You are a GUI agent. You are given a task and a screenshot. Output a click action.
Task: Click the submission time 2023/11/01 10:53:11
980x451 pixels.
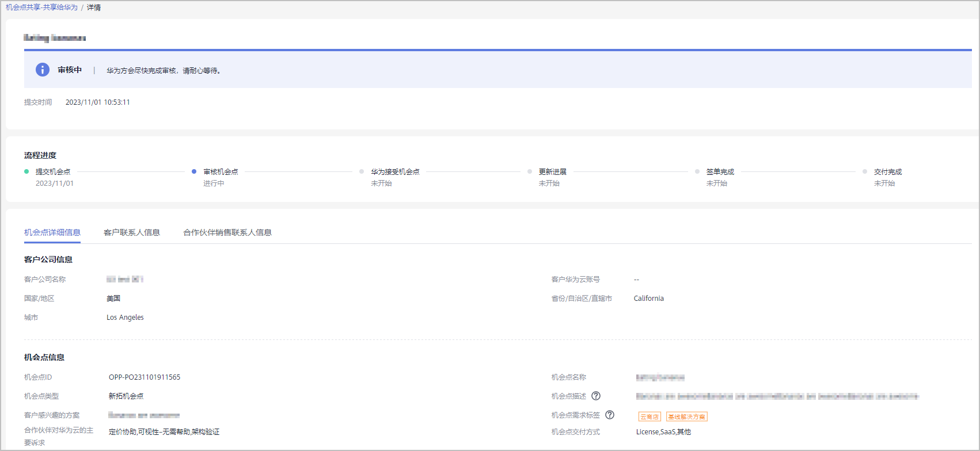[x=98, y=102]
